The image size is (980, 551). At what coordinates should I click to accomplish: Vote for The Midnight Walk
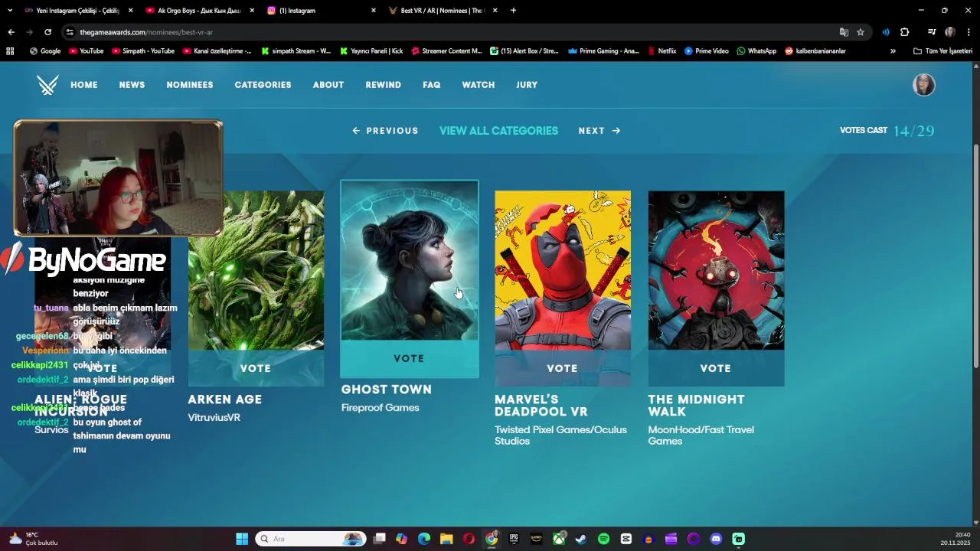pyautogui.click(x=716, y=368)
